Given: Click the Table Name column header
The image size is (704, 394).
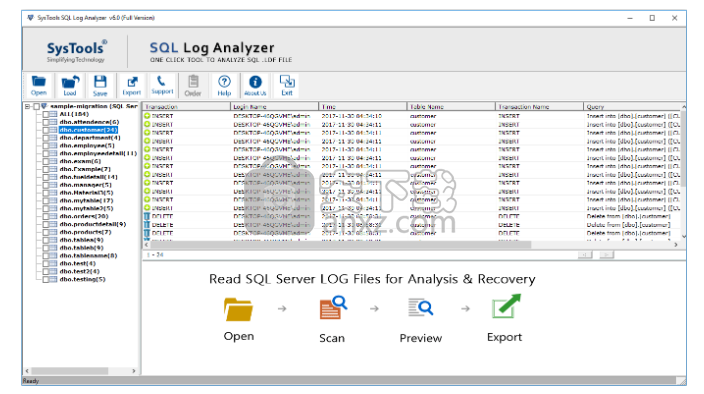Looking at the screenshot, I should (x=451, y=107).
